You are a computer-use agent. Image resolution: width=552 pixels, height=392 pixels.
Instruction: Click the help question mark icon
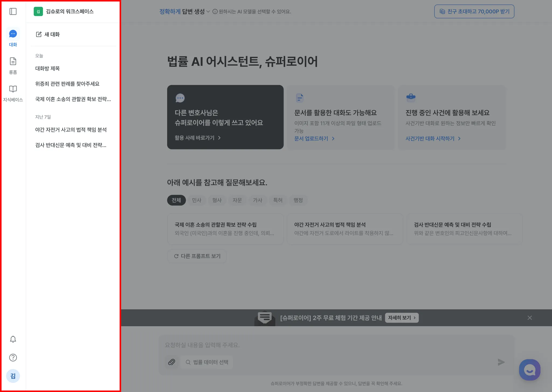point(13,358)
